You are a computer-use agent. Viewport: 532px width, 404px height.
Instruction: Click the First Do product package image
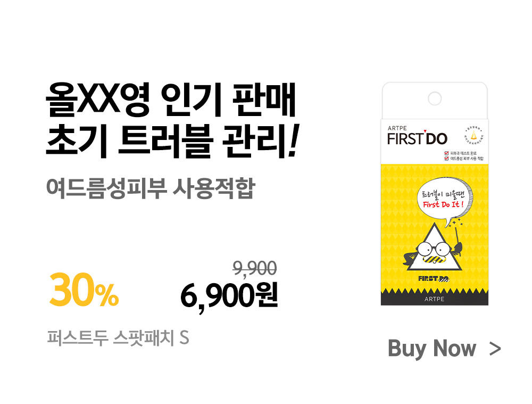435,194
